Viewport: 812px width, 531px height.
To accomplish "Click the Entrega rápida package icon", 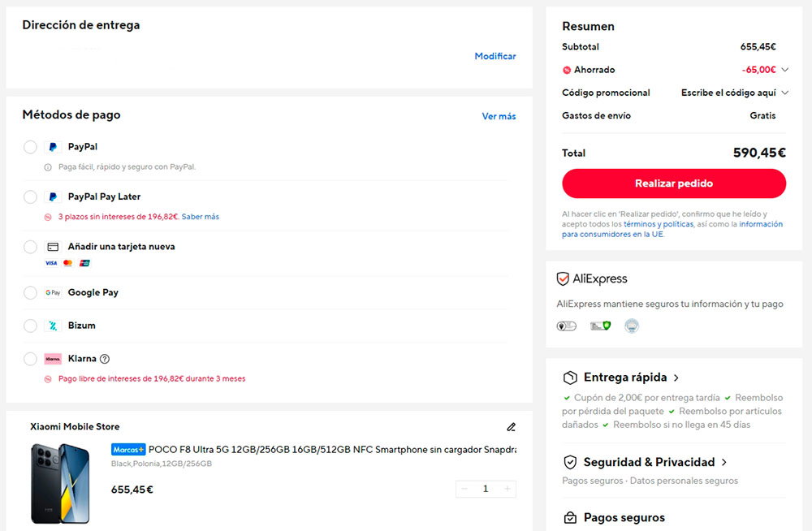I will (x=570, y=378).
